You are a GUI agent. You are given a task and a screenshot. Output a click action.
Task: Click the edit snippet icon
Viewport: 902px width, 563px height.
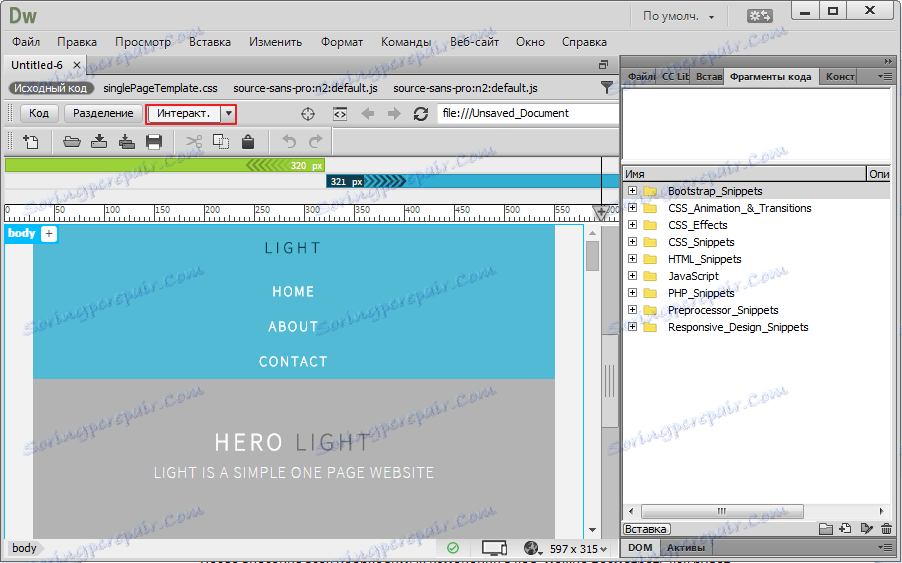tap(866, 528)
